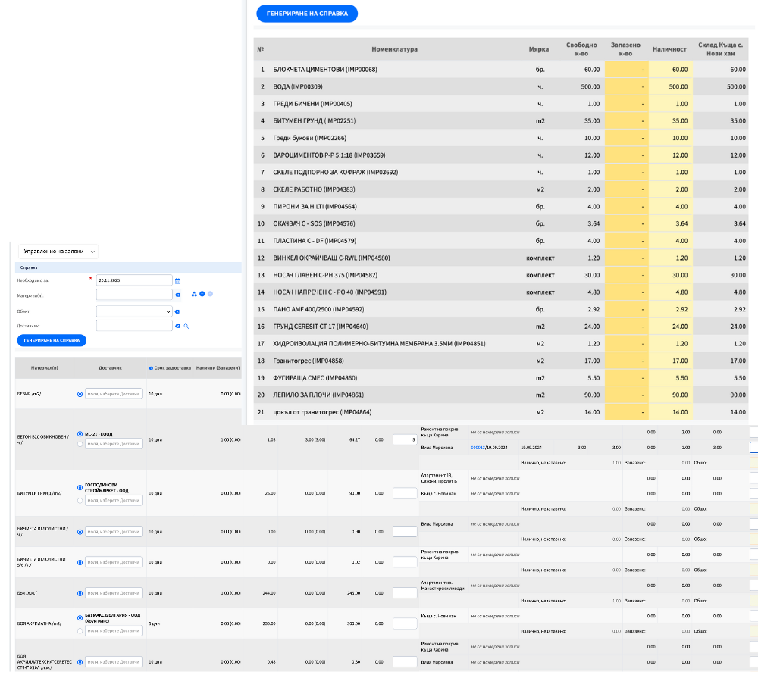
Task: Click the blue plus icon next to materials
Action: (202, 295)
